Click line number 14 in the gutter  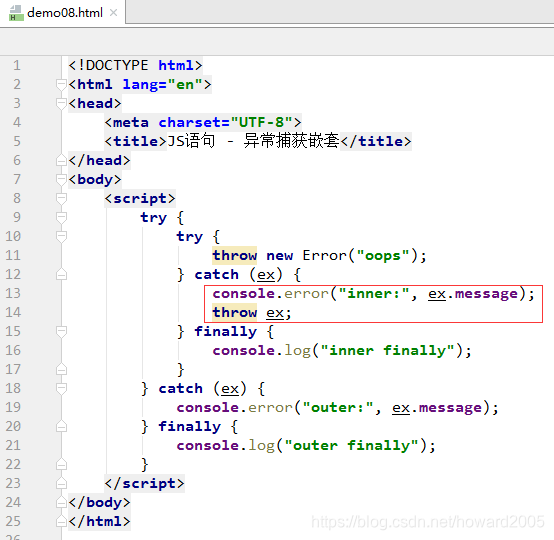point(13,312)
